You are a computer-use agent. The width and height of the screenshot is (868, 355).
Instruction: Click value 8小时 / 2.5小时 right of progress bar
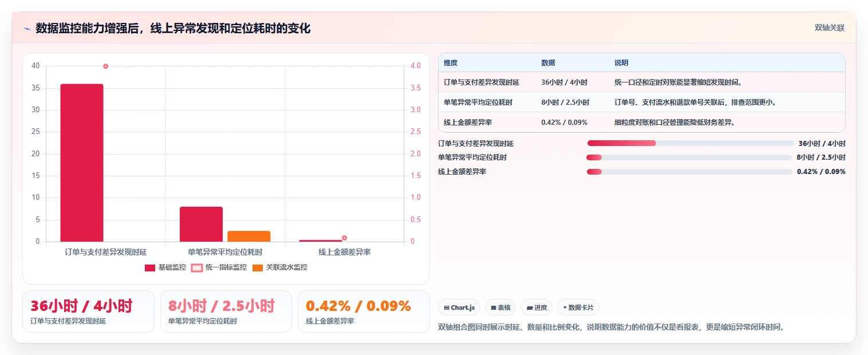[821, 157]
